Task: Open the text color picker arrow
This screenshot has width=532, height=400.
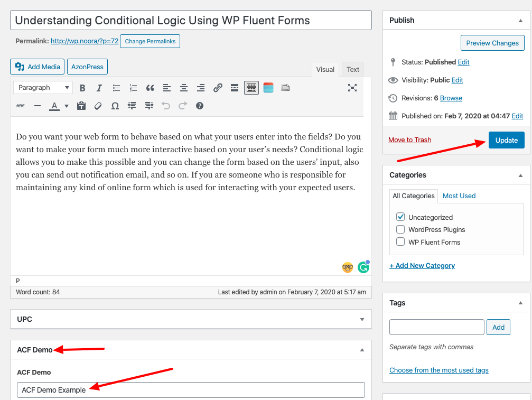Action: (x=67, y=106)
